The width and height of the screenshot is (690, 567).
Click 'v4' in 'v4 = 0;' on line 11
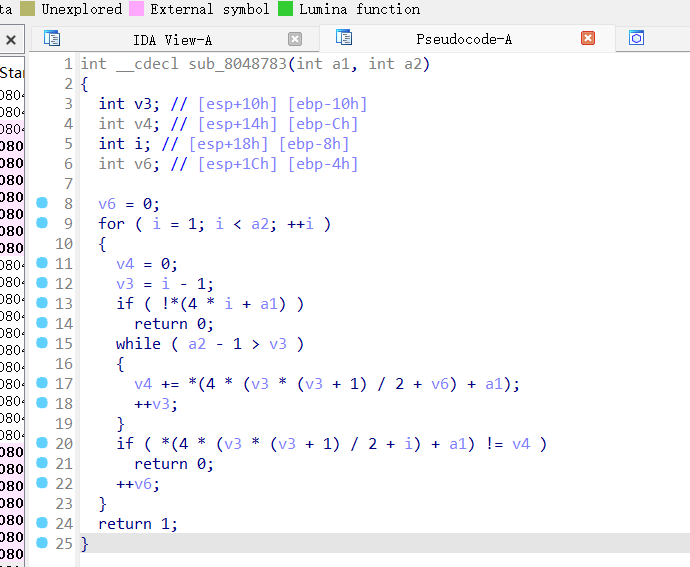(125, 264)
